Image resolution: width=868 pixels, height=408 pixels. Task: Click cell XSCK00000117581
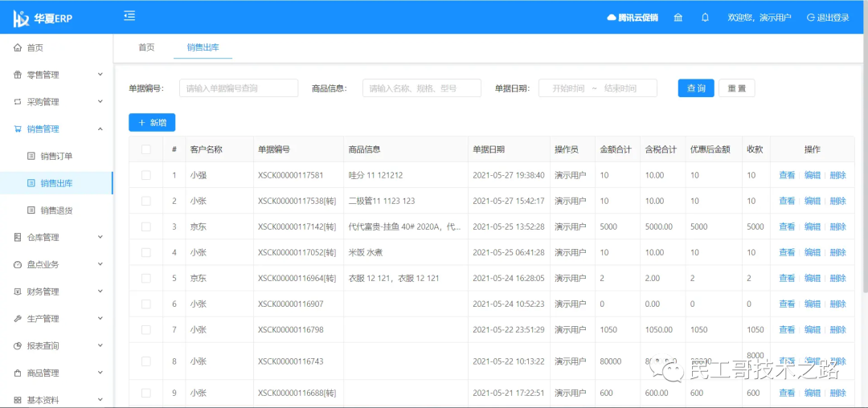(290, 175)
